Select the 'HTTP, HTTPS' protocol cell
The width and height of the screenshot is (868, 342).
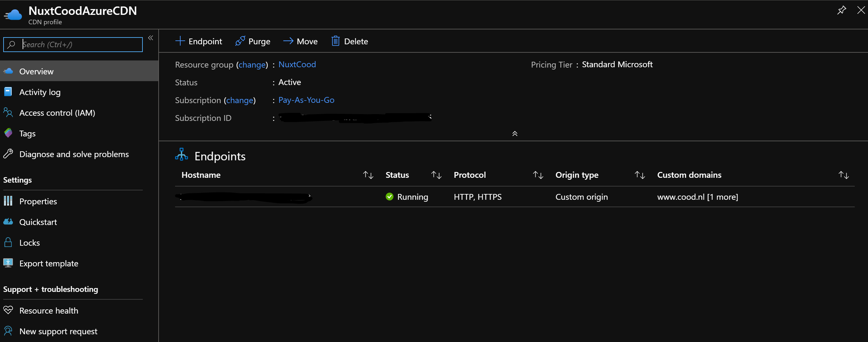pos(477,197)
